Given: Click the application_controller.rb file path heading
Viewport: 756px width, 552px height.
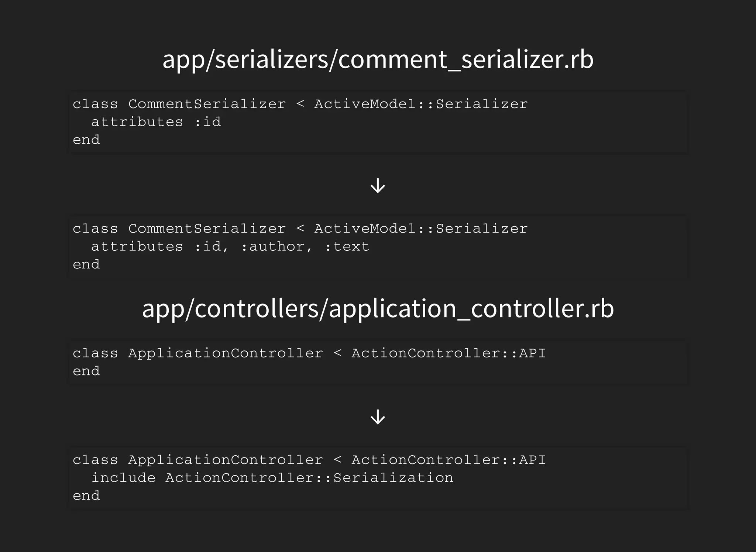Looking at the screenshot, I should pyautogui.click(x=378, y=309).
